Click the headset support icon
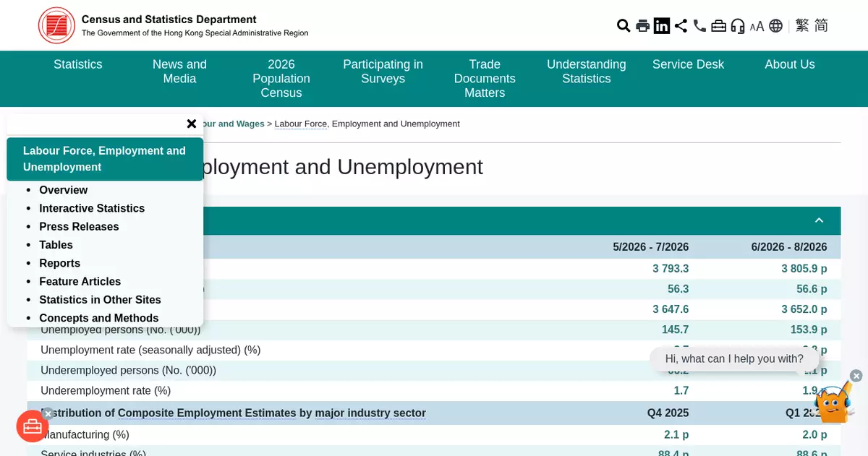The height and width of the screenshot is (456, 868). [738, 26]
